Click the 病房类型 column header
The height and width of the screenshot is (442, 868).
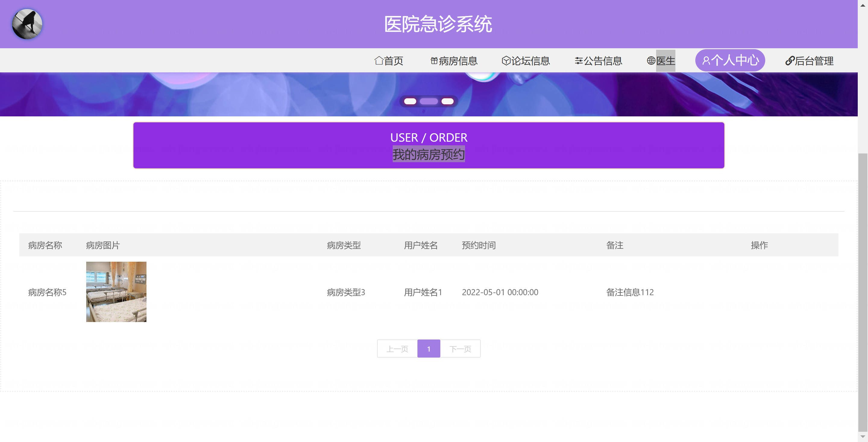(344, 245)
